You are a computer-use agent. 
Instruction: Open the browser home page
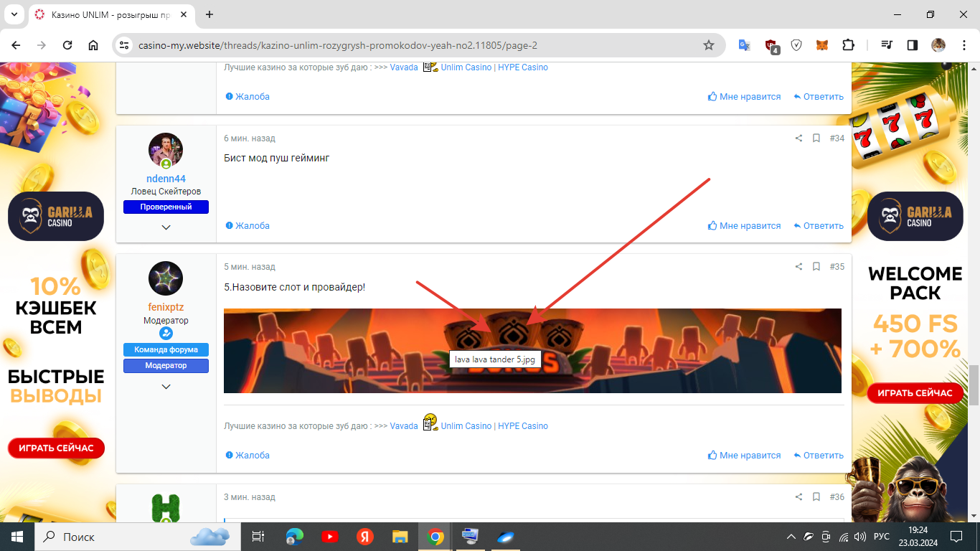click(93, 45)
